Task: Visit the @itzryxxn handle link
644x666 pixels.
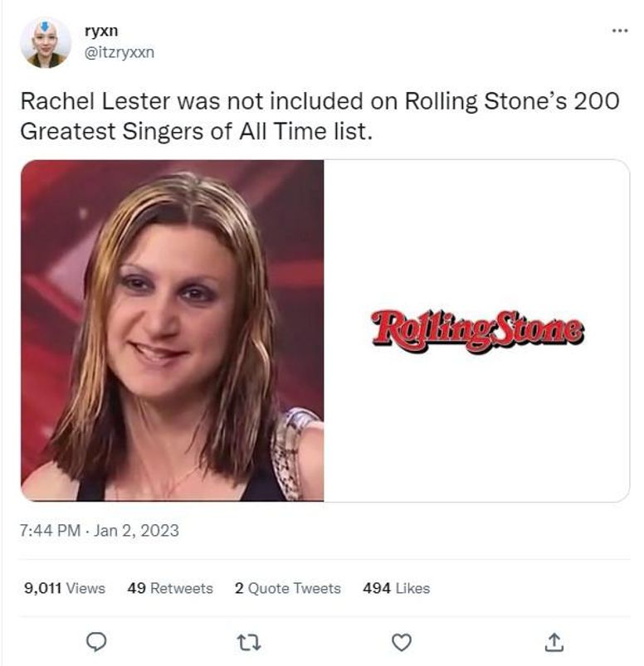Action: point(120,52)
